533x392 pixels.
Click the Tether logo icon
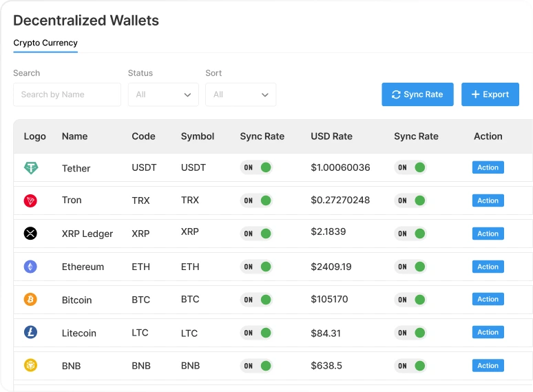click(30, 167)
